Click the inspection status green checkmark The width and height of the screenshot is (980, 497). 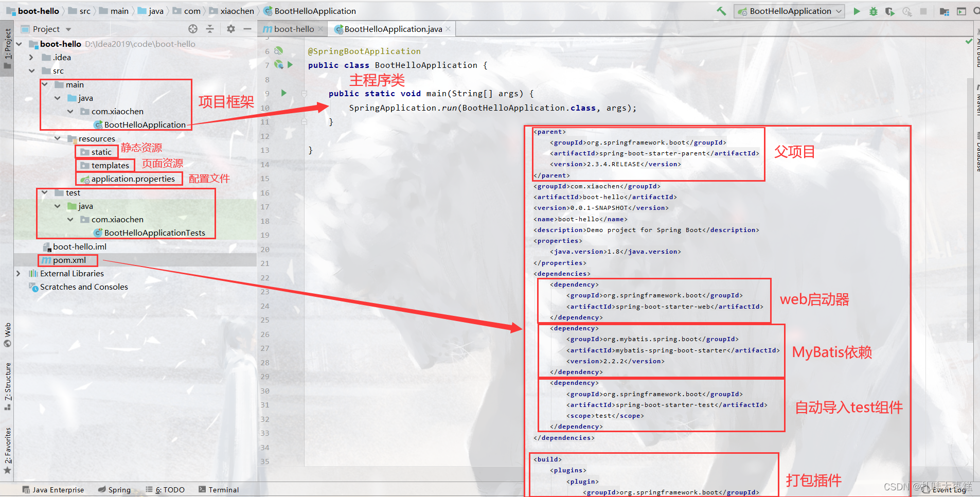969,41
